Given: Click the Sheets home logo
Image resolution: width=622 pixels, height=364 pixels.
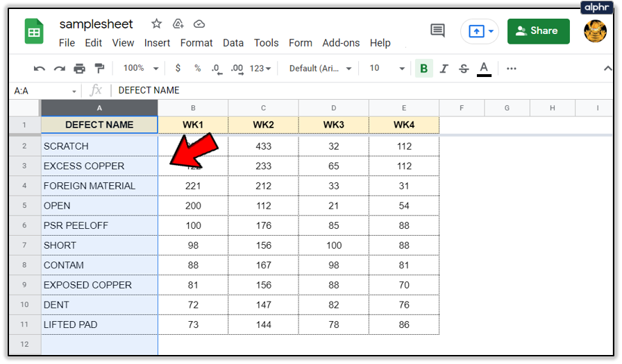Looking at the screenshot, I should 34,32.
